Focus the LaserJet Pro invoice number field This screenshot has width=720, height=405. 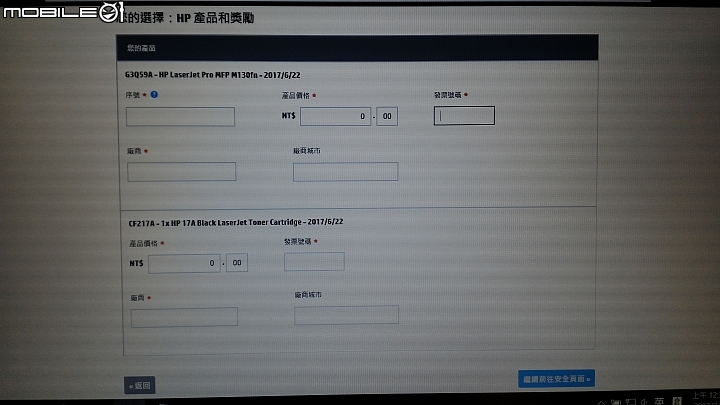pos(464,115)
